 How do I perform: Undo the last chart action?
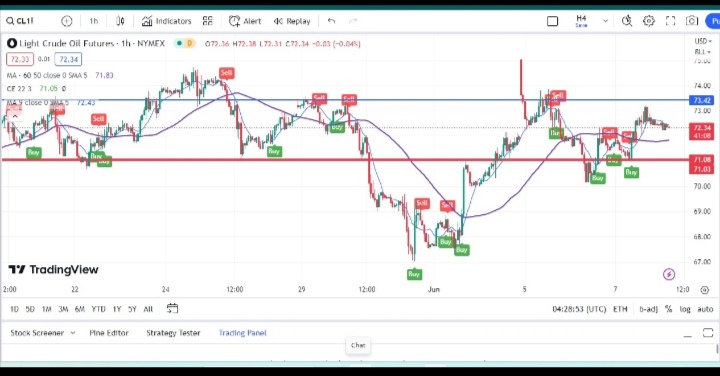point(332,21)
